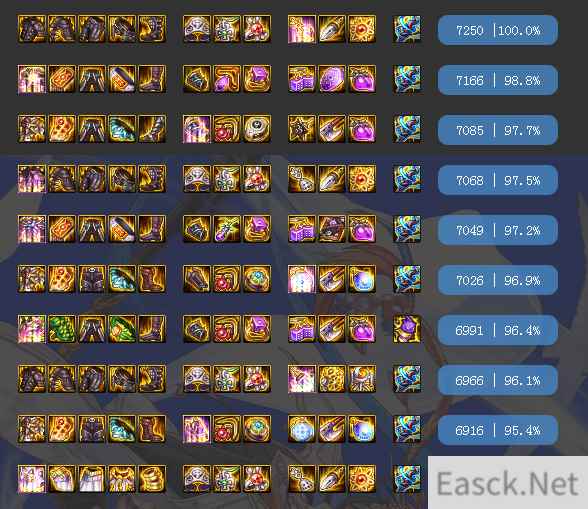The width and height of the screenshot is (588, 509).
Task: Select the purple heart stone in 7166 row
Action: 362,79
